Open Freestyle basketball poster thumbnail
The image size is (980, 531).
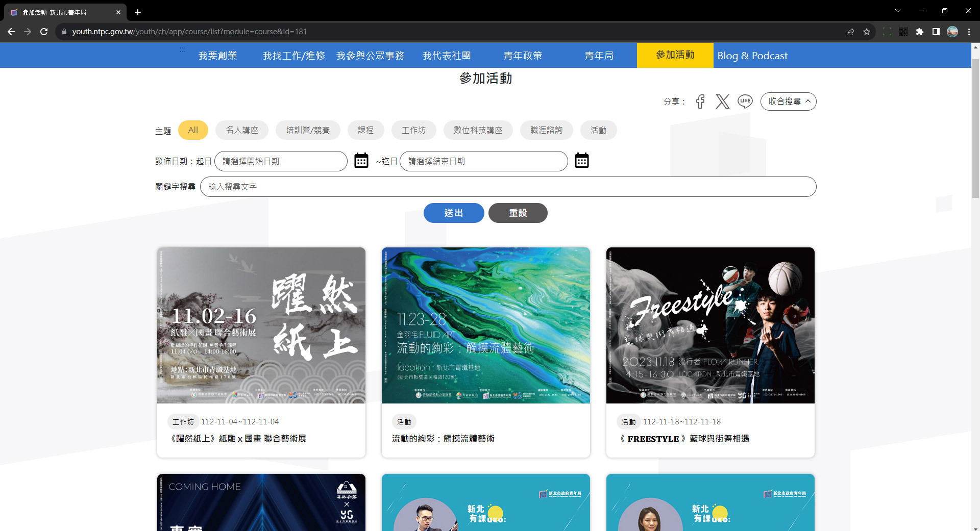(x=710, y=325)
